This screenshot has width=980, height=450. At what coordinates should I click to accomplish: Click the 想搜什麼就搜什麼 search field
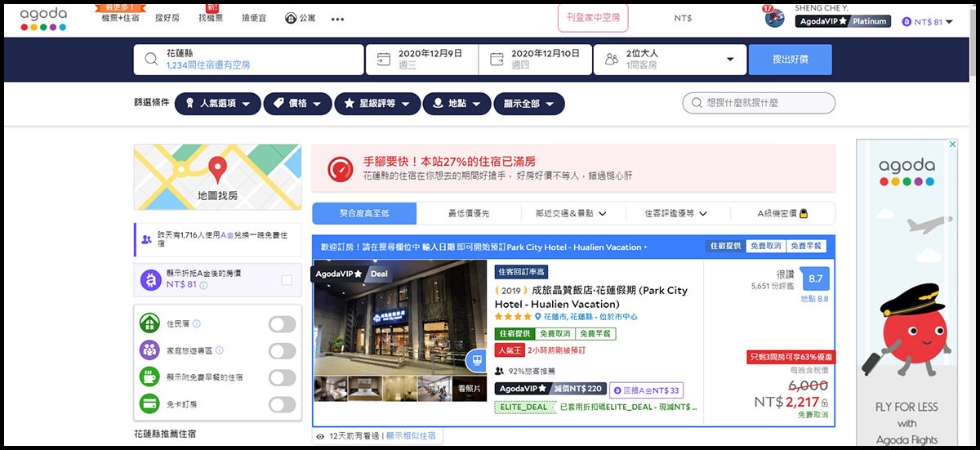pyautogui.click(x=759, y=103)
